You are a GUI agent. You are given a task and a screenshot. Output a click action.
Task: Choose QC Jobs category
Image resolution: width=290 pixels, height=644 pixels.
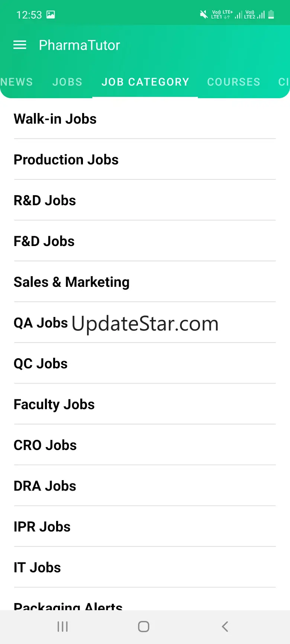click(145, 363)
